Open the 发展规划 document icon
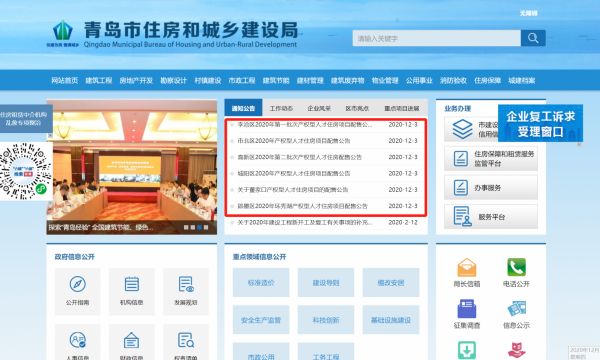Screen dimensions: 600x360 point(186,284)
